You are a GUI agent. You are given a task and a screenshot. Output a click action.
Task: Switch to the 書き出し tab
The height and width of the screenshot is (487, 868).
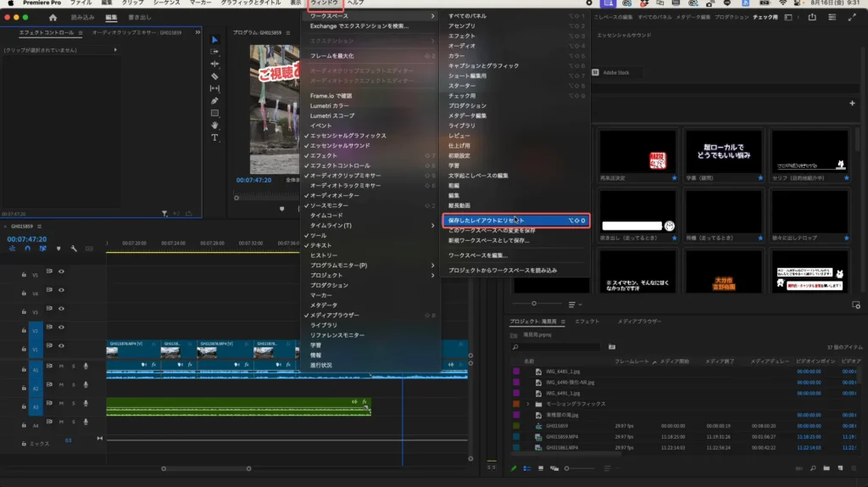(x=138, y=17)
